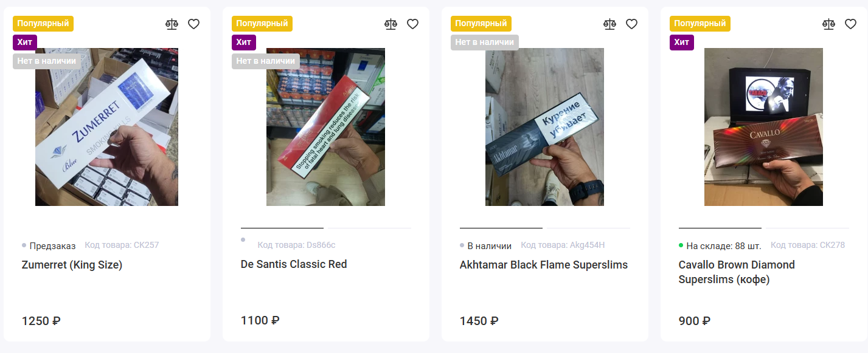
Task: Open Akhtamar Black Flame Superslims title
Action: click(543, 265)
